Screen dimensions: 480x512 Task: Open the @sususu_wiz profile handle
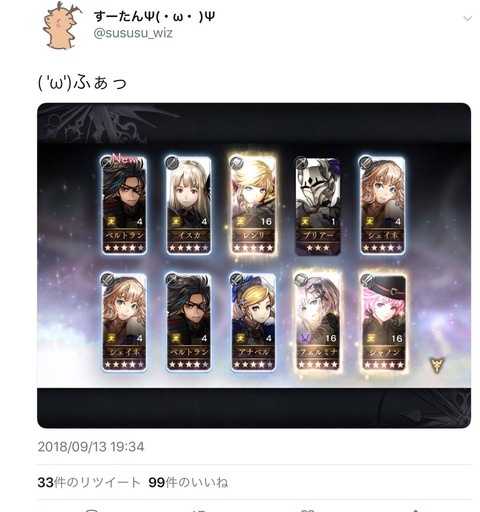coord(133,33)
